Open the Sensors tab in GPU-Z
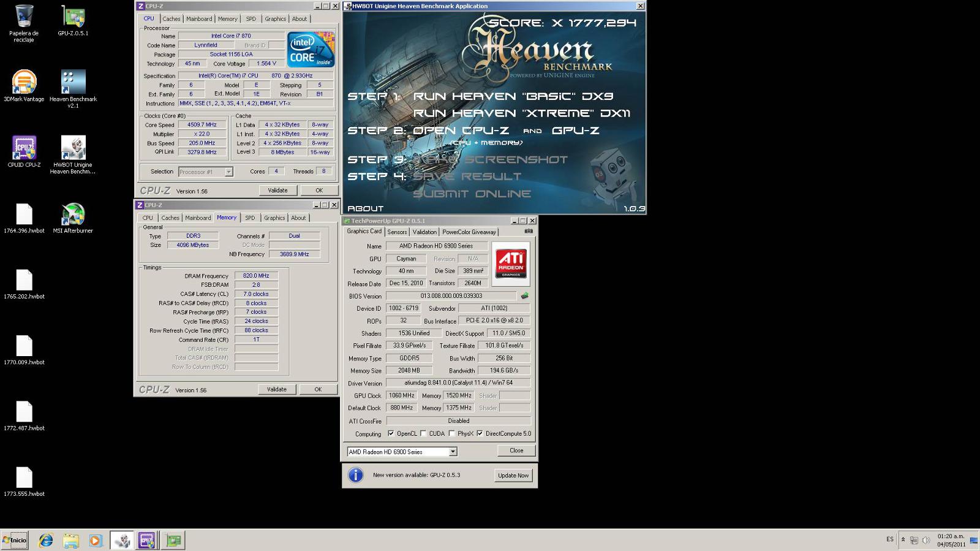This screenshot has height=551, width=980. pyautogui.click(x=397, y=232)
